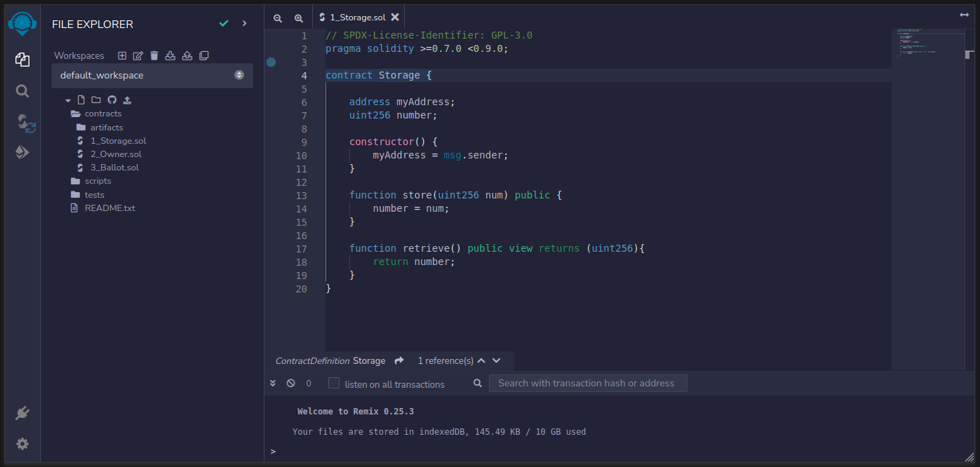Open the Solidity compiler plugin icon
980x467 pixels.
(26, 123)
